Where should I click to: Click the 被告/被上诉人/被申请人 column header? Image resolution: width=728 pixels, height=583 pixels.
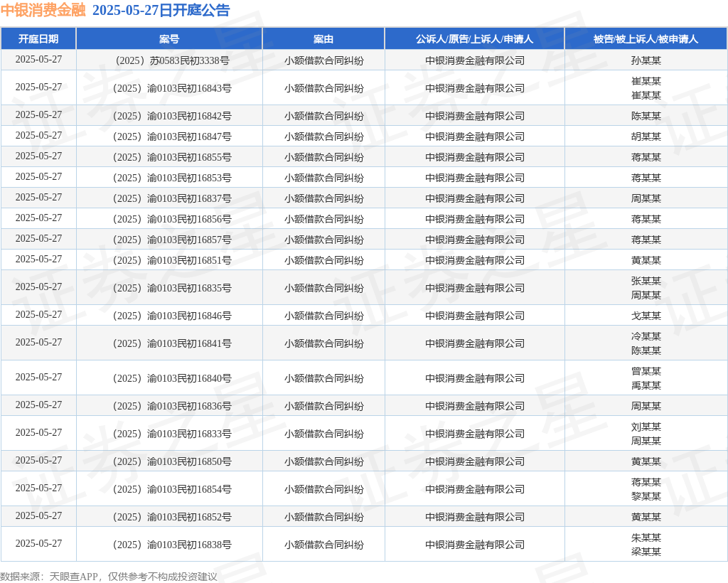tap(646, 39)
